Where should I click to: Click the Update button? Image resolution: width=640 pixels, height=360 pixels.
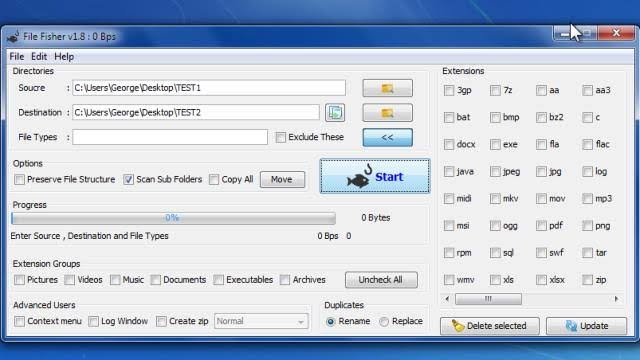pyautogui.click(x=587, y=326)
